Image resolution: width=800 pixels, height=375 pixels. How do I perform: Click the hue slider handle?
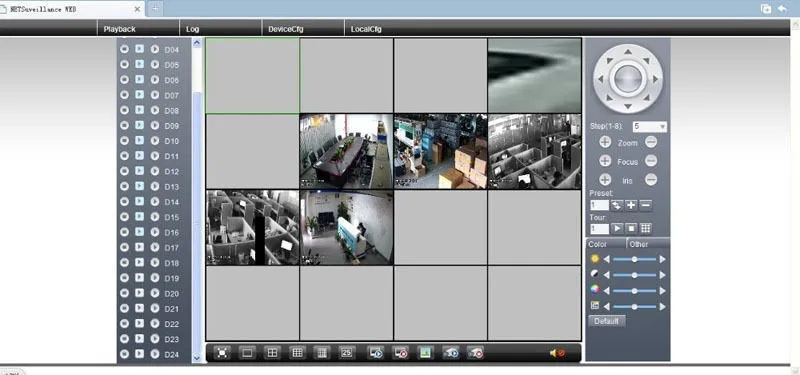pos(634,307)
